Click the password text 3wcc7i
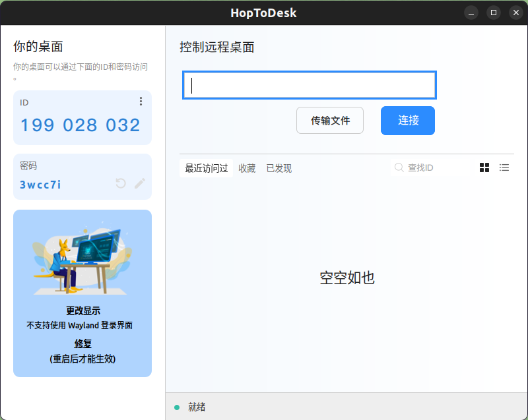Screen dimensions: 528x420 point(40,185)
